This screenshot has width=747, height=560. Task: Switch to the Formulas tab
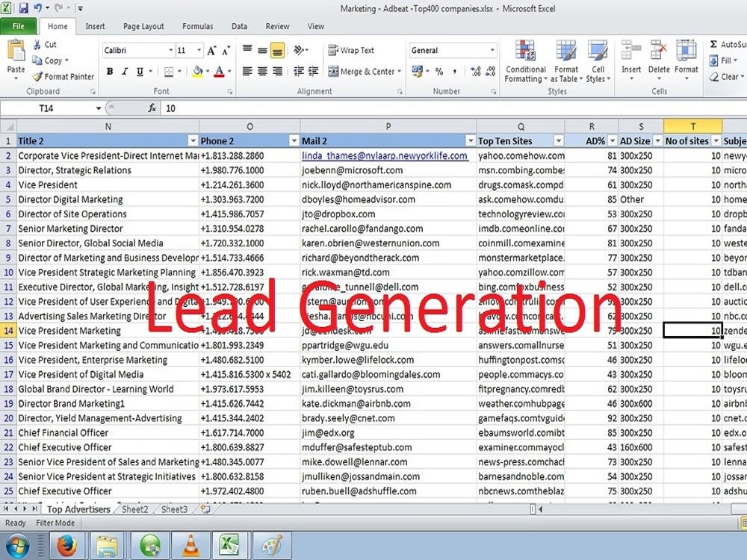[198, 26]
